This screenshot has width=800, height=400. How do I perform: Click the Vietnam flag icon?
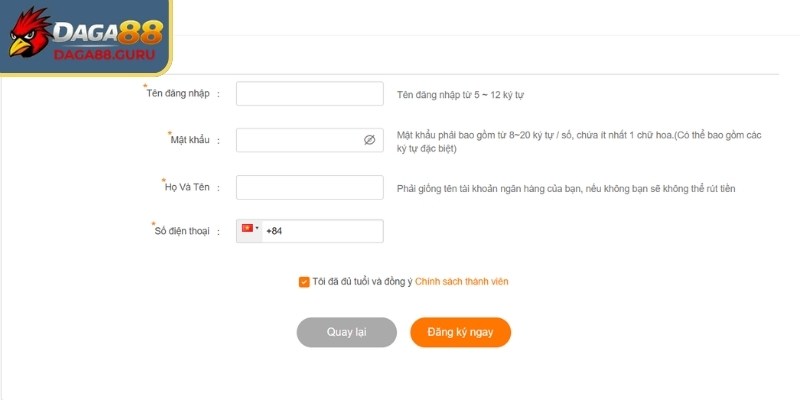(247, 228)
